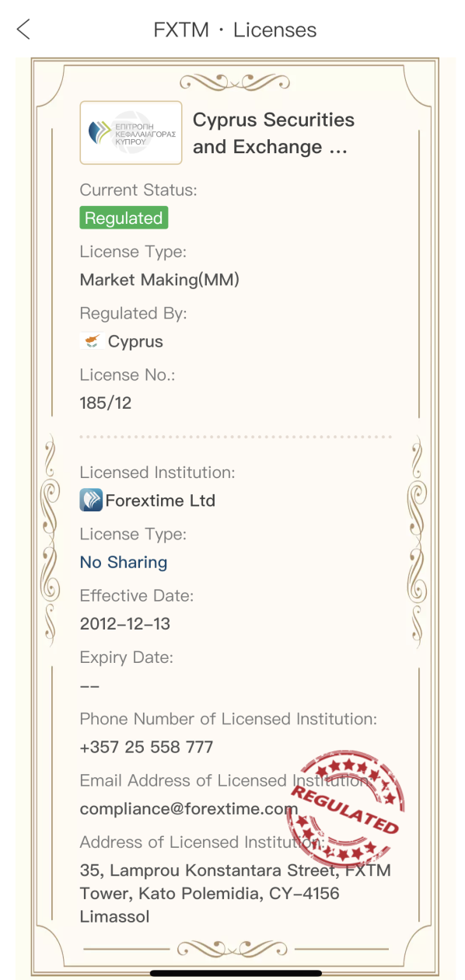Open the No Sharing license type link
Image resolution: width=465 pixels, height=980 pixels.
click(x=124, y=562)
